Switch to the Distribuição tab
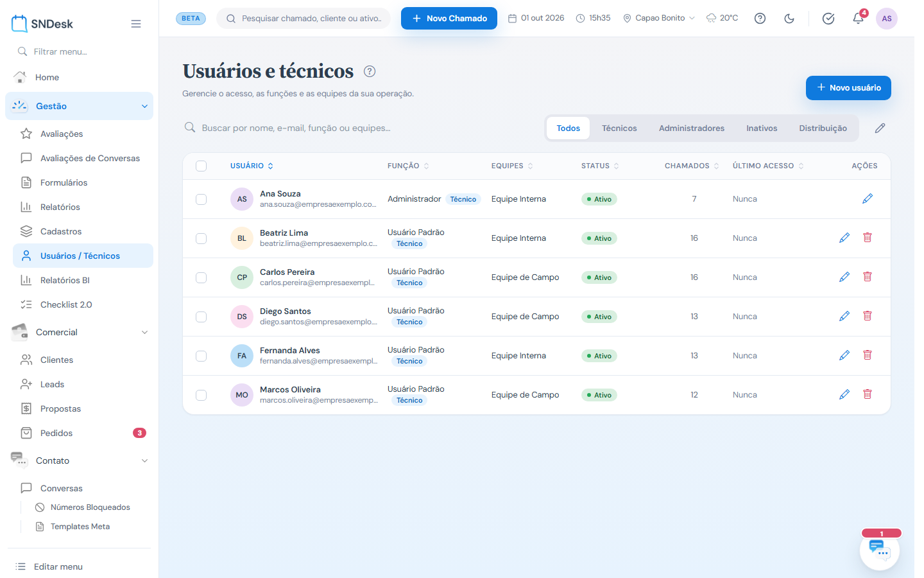 (823, 128)
